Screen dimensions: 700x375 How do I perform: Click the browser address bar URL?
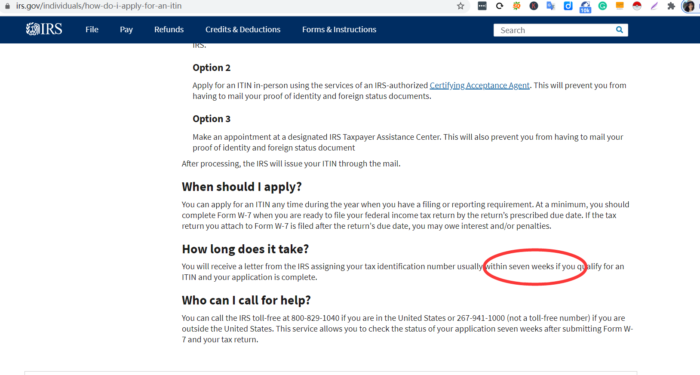pos(99,6)
